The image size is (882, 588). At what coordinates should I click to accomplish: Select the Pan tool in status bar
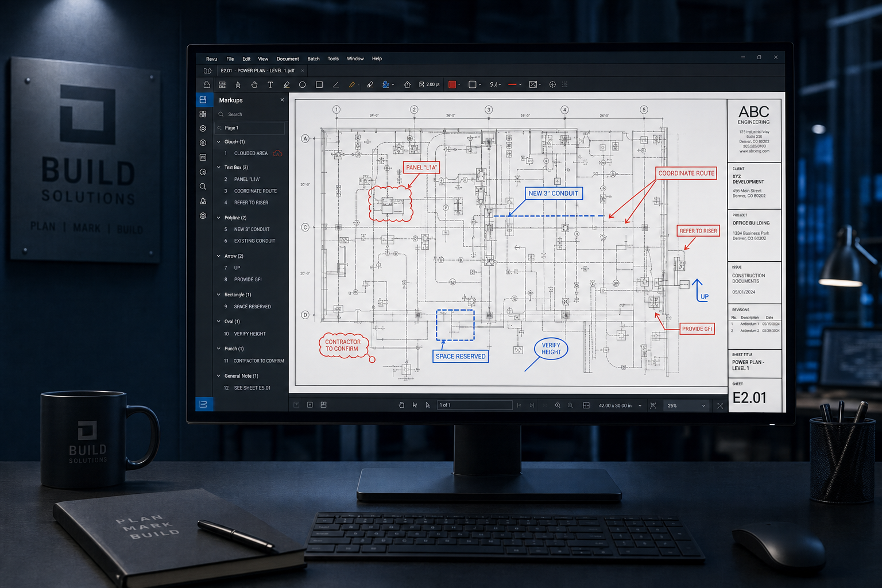(401, 405)
